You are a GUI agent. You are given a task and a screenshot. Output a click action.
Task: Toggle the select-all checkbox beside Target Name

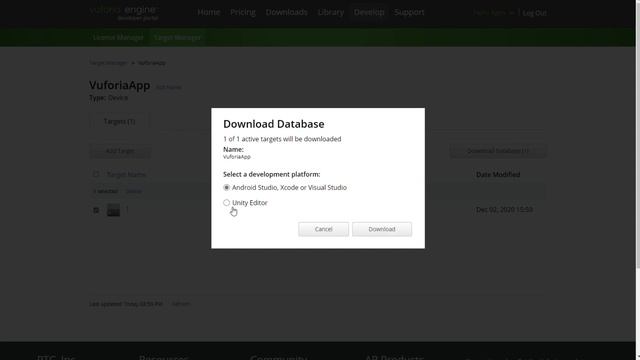click(96, 174)
